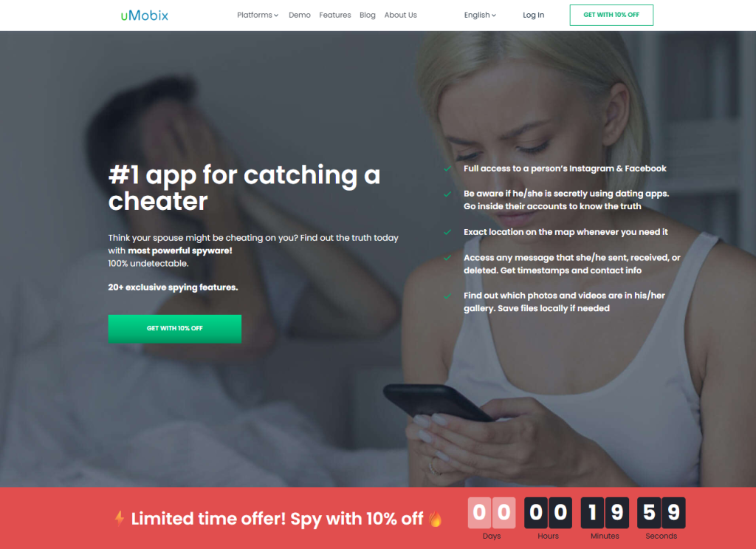Visit the About Us page
Screen dimensions: 756x549
point(401,15)
